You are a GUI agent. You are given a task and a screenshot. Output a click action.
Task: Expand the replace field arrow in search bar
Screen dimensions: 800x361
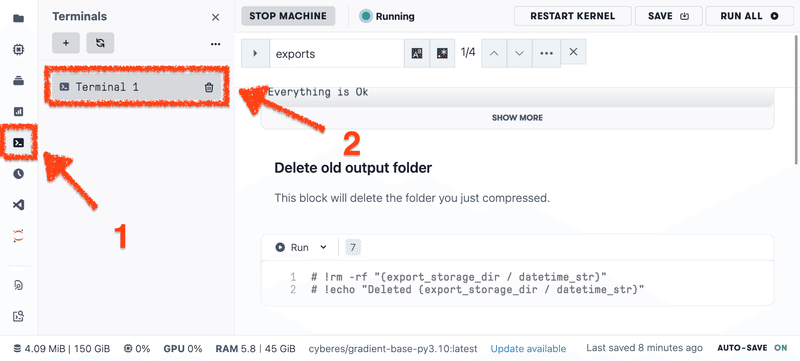click(255, 54)
